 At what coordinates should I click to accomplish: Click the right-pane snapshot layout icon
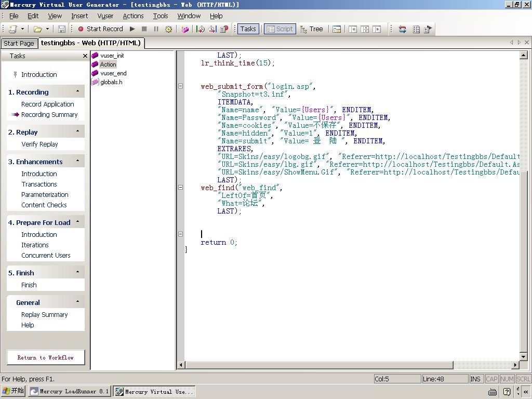377,29
